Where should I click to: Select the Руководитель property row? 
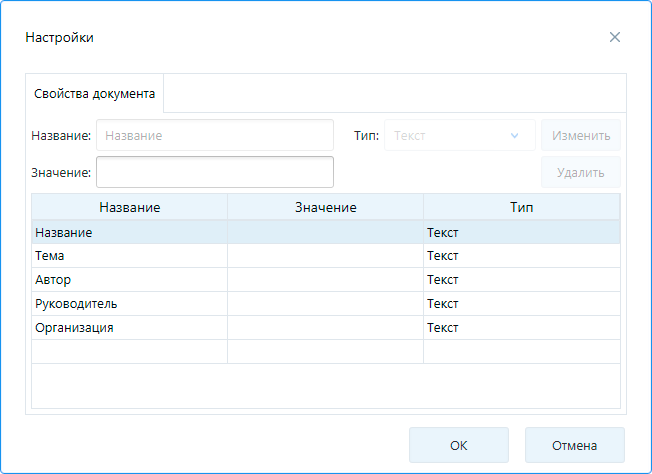[129, 304]
